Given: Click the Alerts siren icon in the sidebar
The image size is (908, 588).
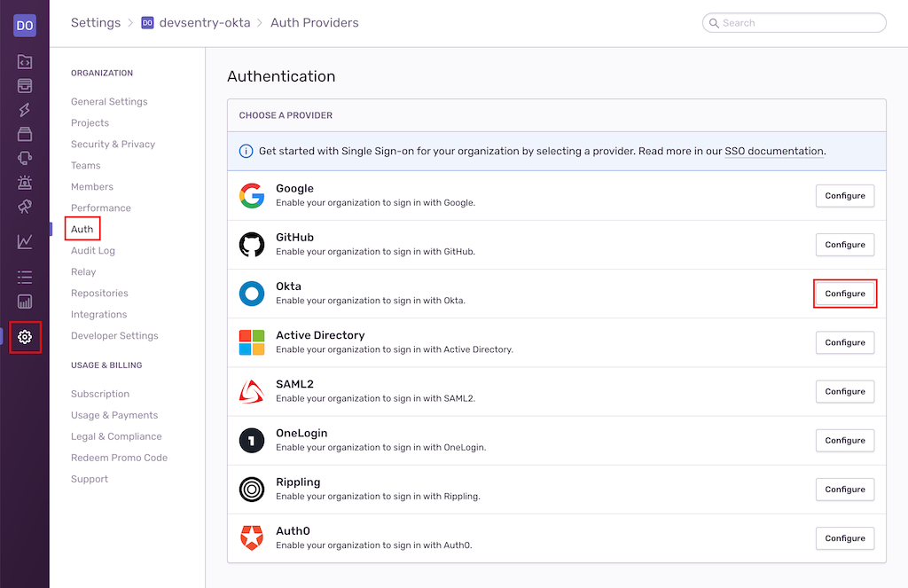Looking at the screenshot, I should click(x=25, y=183).
